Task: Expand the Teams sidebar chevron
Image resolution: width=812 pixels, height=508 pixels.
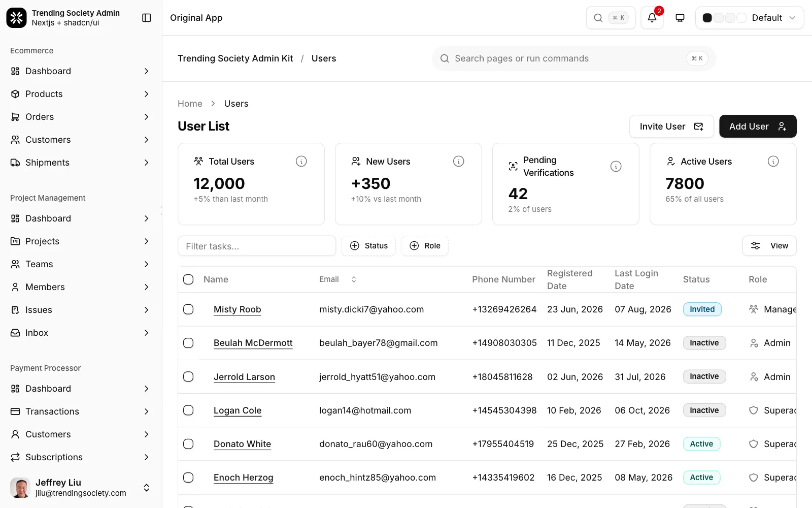Action: (x=146, y=264)
